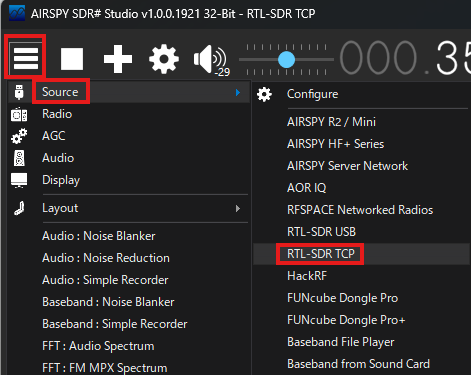Click the gears icon beside AGC

pos(19,136)
